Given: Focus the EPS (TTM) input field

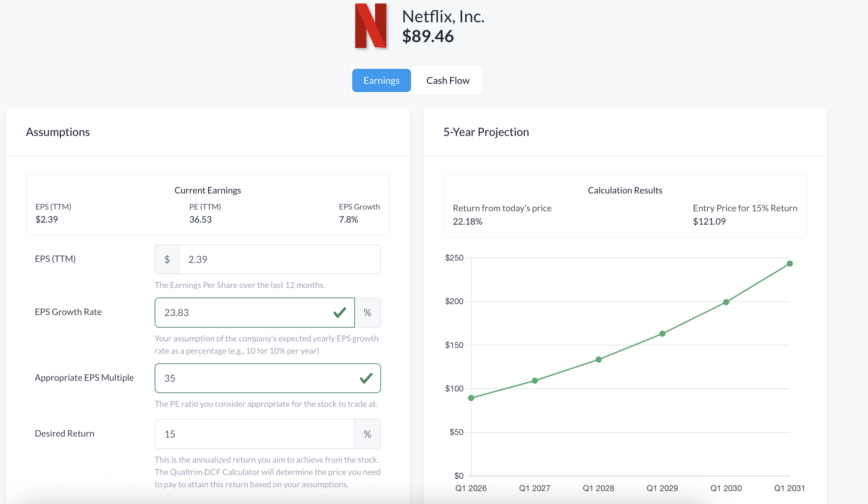Looking at the screenshot, I should [279, 259].
